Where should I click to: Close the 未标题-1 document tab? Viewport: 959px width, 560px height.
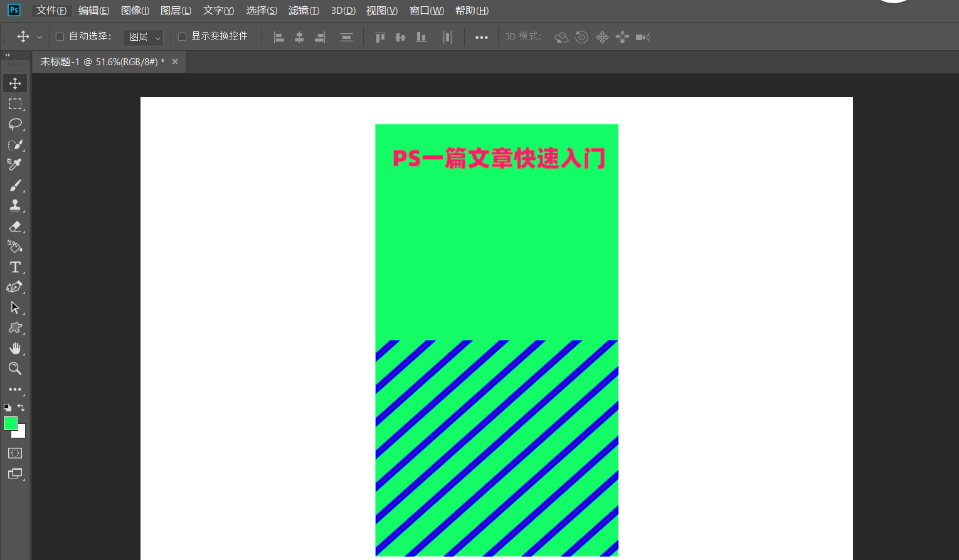[x=175, y=61]
